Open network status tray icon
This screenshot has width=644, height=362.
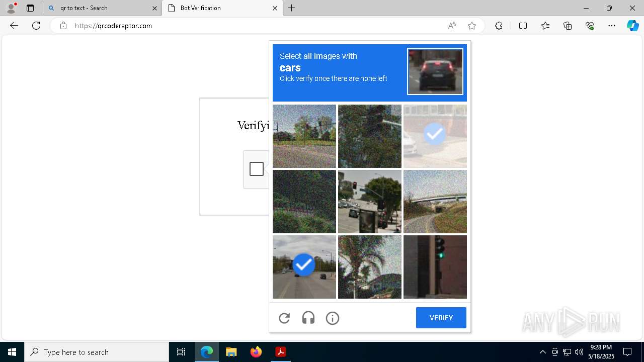pyautogui.click(x=567, y=352)
